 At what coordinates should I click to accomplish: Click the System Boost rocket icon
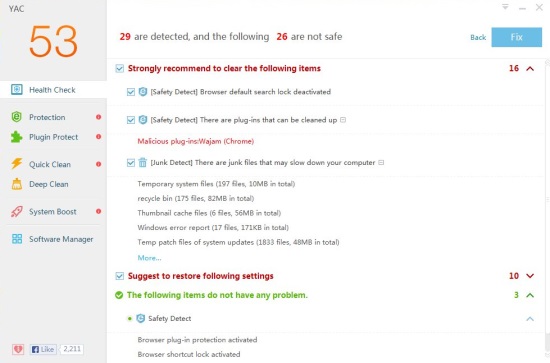tap(16, 211)
